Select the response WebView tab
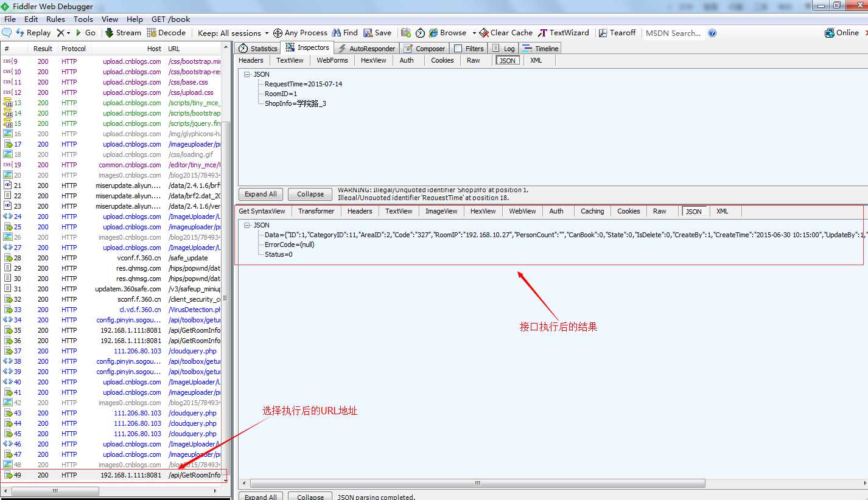This screenshot has width=868, height=500. pyautogui.click(x=522, y=211)
